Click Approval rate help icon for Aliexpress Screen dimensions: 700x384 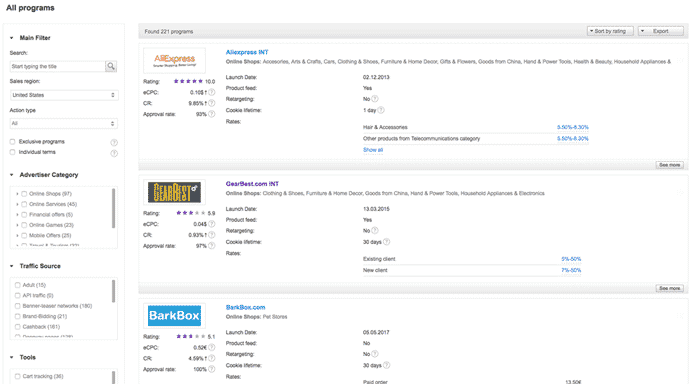212,114
